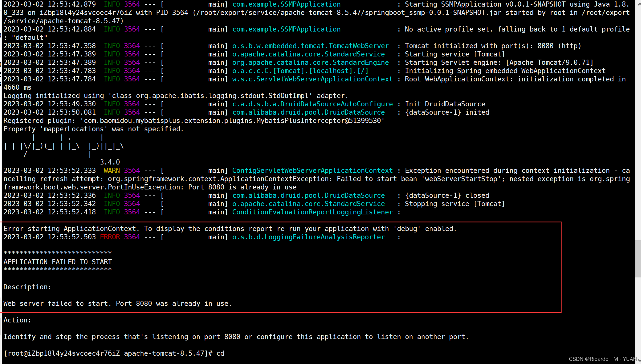Click 'Logging initialized using' ibatis line
The image size is (641, 364).
pyautogui.click(x=176, y=96)
